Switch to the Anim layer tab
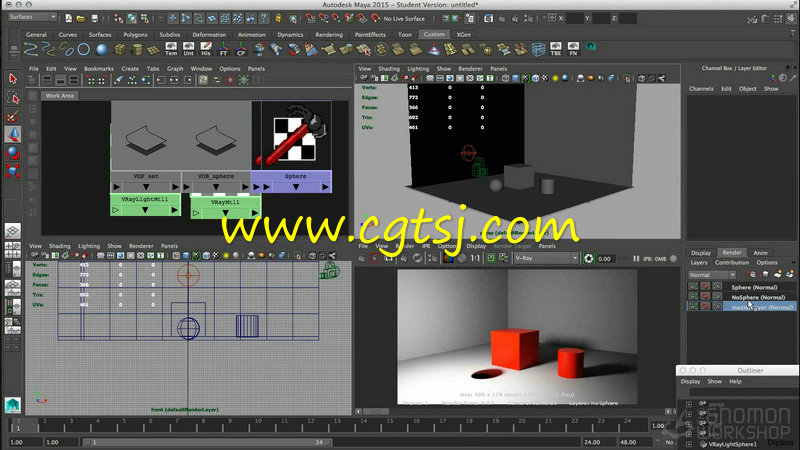Screen dimensions: 800x450 click(x=760, y=253)
